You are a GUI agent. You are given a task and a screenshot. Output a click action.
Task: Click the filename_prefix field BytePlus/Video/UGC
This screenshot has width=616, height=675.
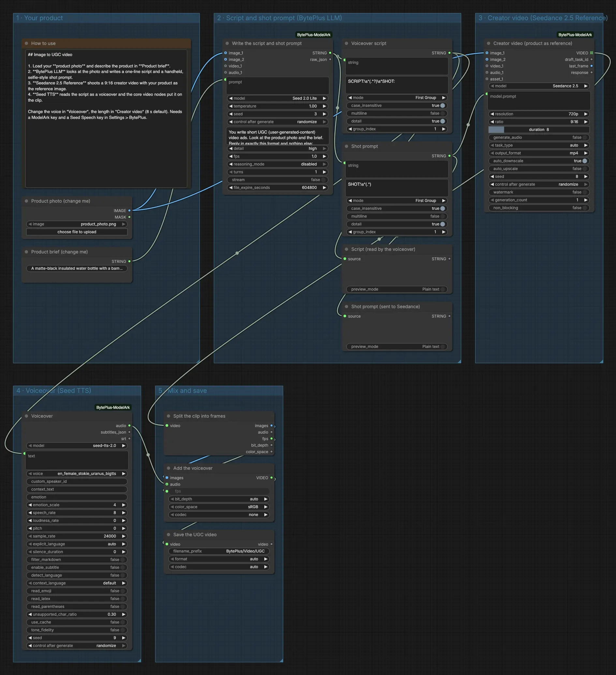point(219,551)
